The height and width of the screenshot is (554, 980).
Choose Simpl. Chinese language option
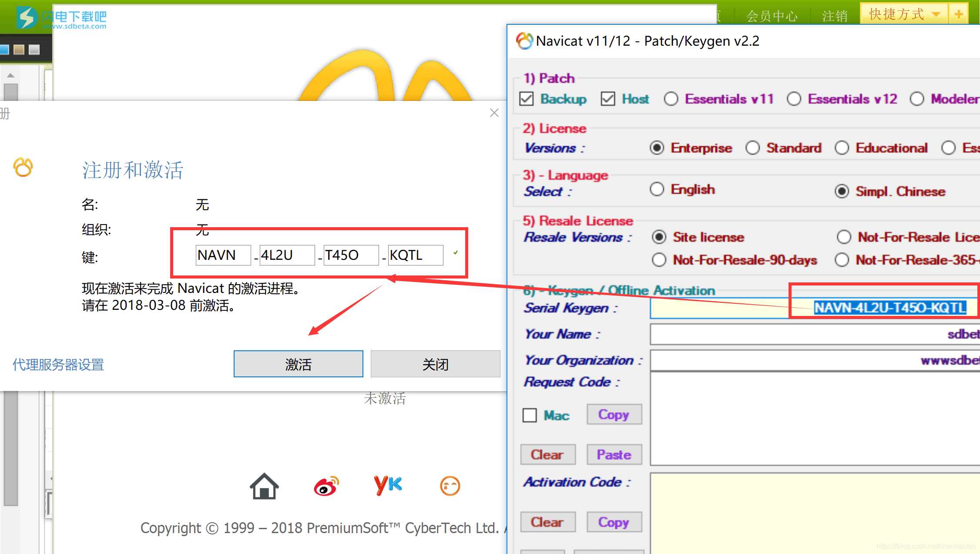[x=842, y=191]
